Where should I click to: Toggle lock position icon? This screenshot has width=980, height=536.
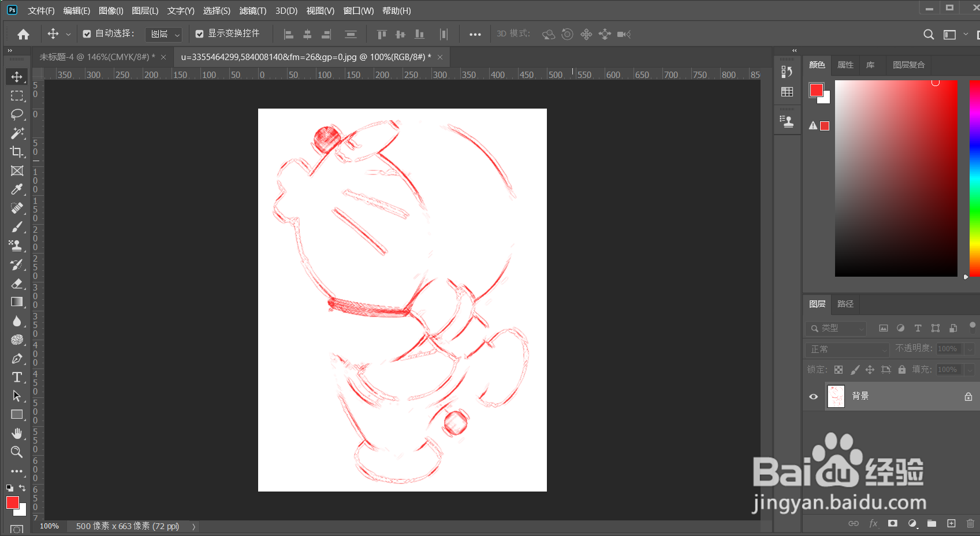pos(870,370)
